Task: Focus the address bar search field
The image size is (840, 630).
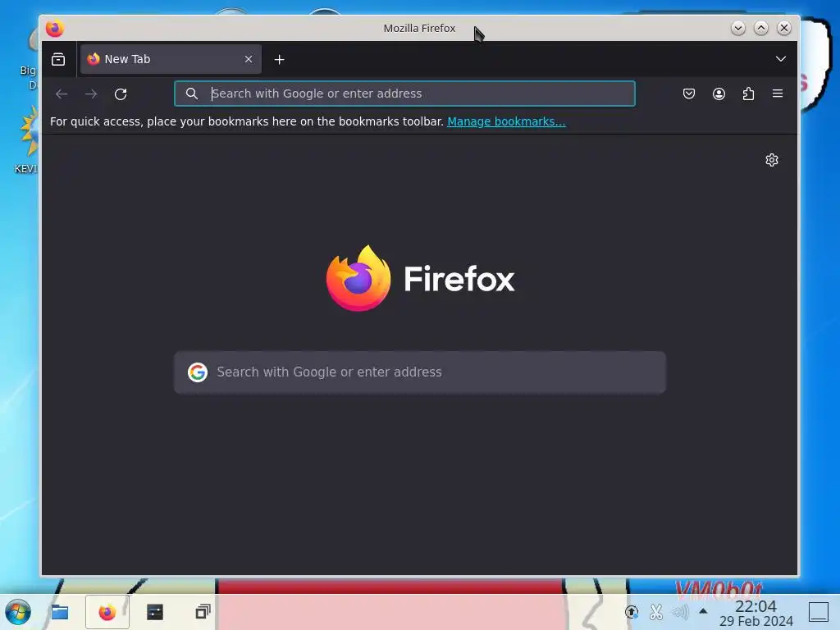Action: click(404, 94)
